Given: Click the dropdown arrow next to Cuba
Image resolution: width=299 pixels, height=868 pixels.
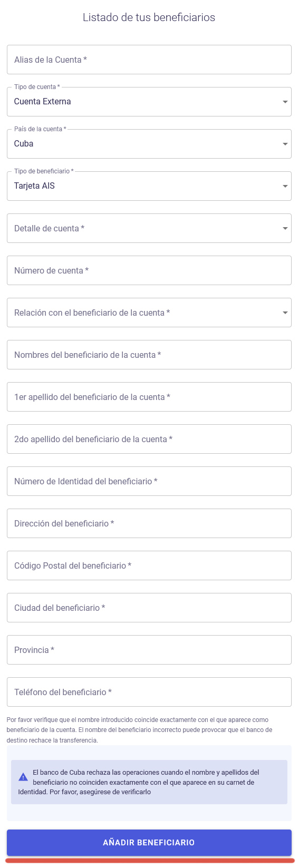Looking at the screenshot, I should click(285, 144).
